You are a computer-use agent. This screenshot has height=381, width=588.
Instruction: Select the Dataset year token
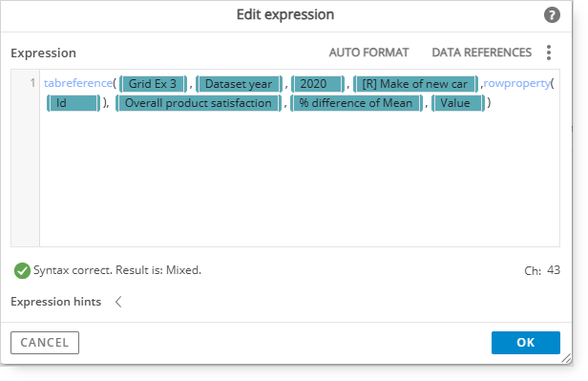point(239,84)
